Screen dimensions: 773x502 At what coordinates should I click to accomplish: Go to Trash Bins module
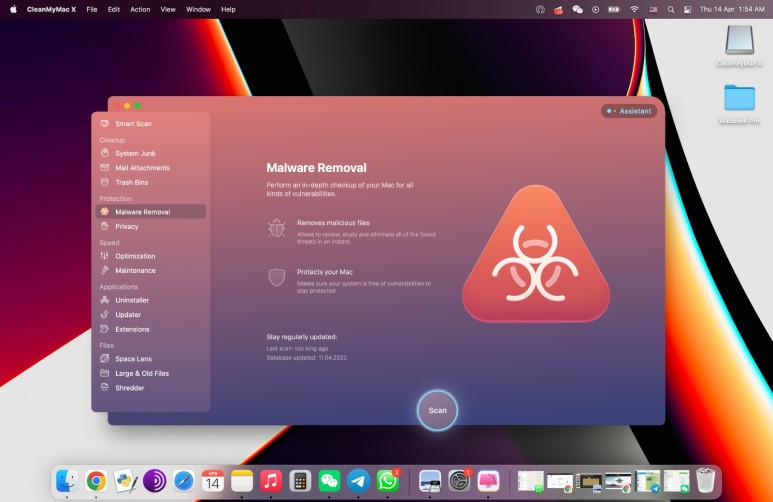[x=132, y=182]
